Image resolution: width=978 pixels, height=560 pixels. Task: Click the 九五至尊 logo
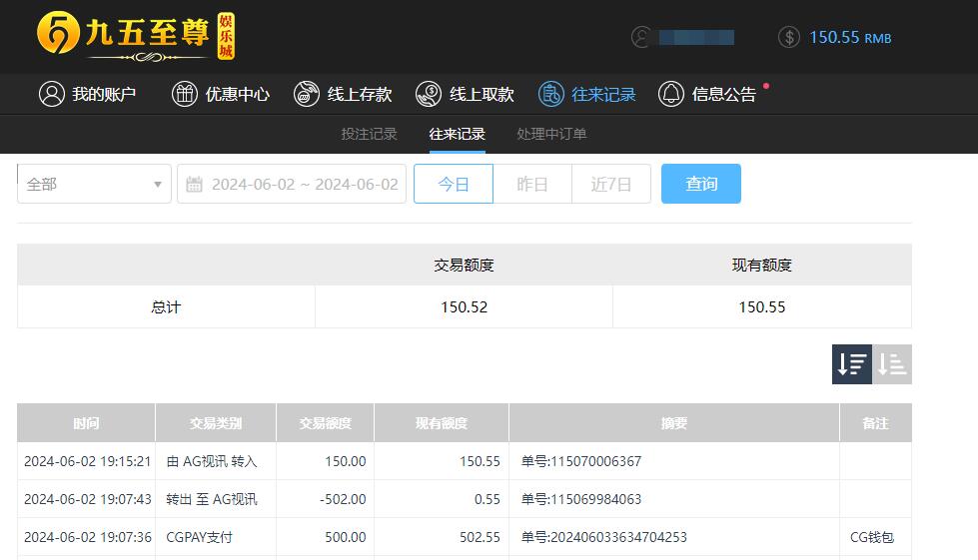135,36
